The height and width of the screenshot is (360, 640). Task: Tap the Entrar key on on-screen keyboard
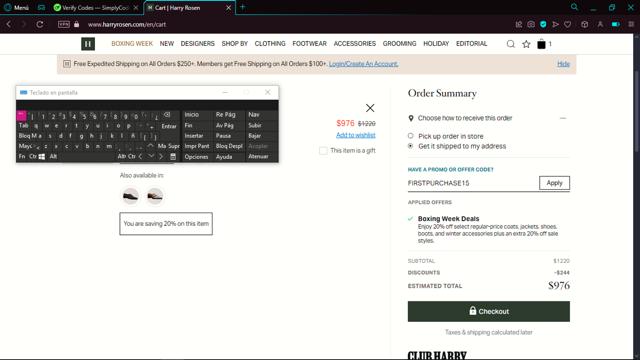tap(169, 126)
